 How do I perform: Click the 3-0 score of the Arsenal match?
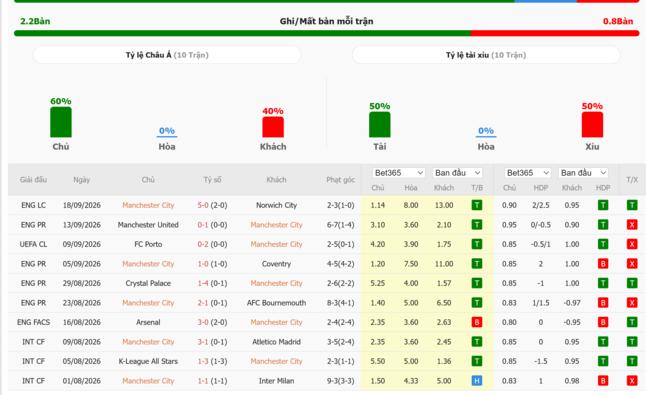203,322
